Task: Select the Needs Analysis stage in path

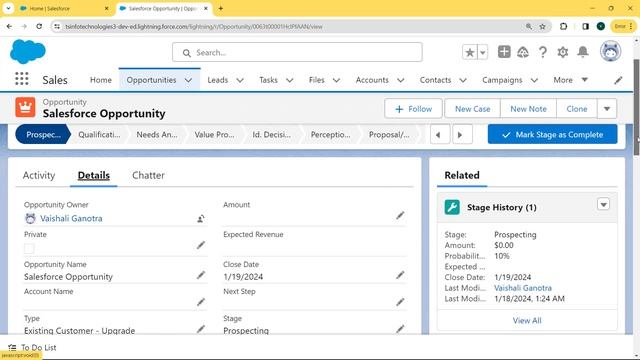Action: [157, 134]
